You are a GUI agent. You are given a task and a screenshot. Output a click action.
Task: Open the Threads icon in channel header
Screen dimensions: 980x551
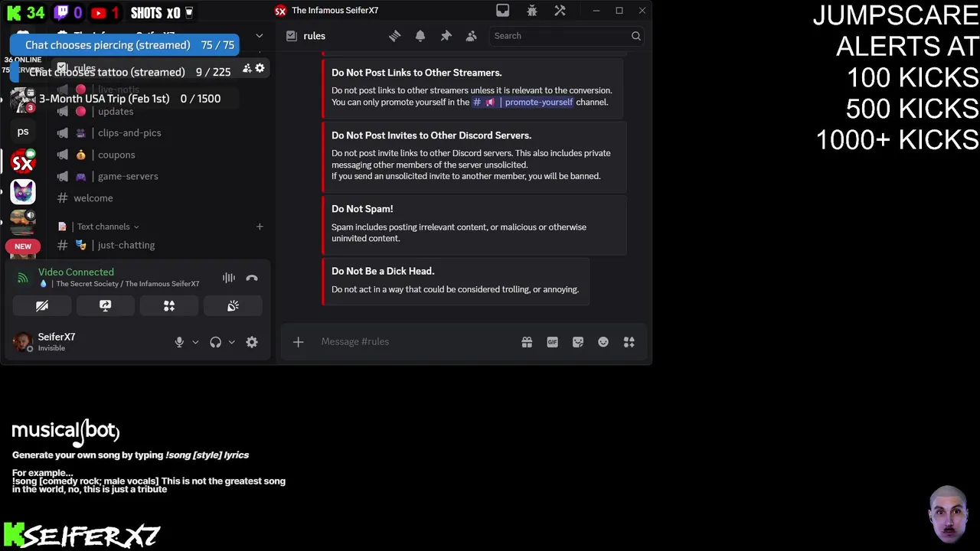tap(394, 36)
